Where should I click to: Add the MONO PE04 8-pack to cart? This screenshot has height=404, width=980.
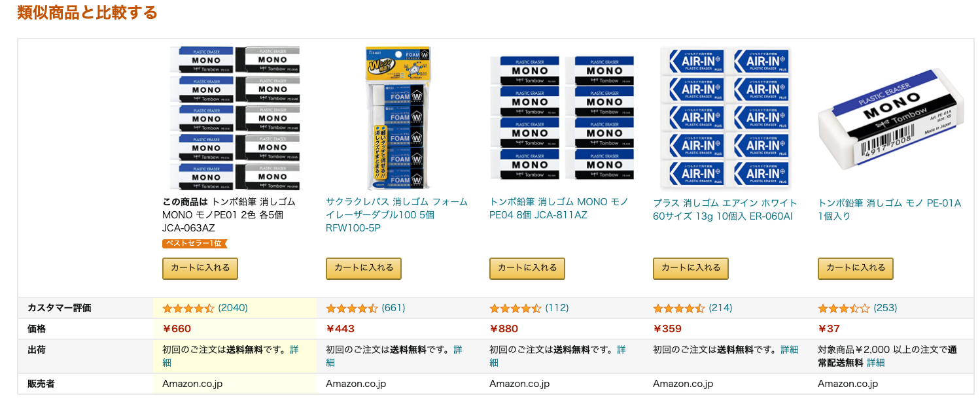527,268
